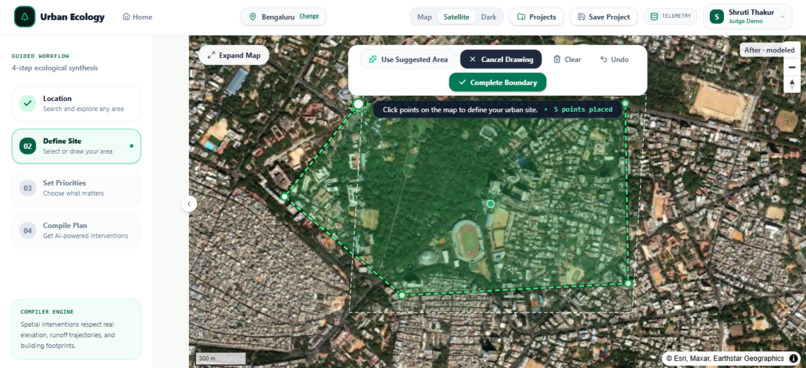Switch basemap to Dark view
Viewport: 806px width, 368px height.
489,17
